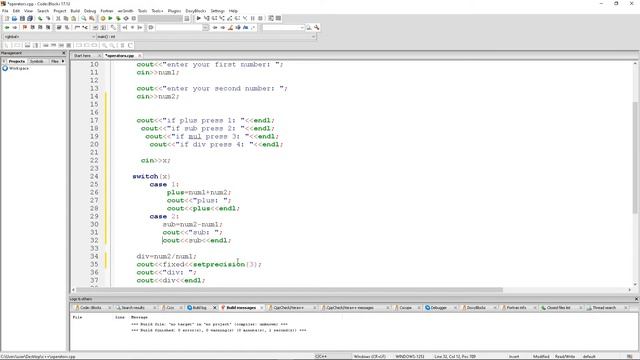Viewport: 640px width, 360px height.
Task: Click the editor horizontal scrollbar thumb
Action: click(x=290, y=290)
